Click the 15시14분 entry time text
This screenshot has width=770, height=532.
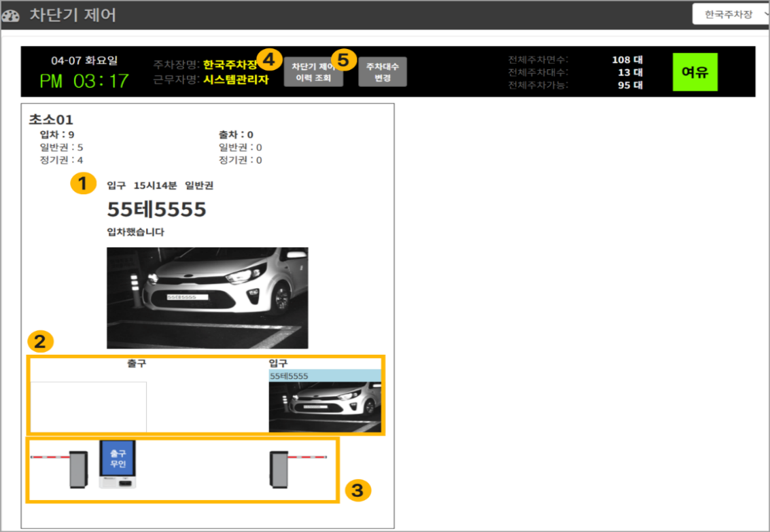point(155,185)
